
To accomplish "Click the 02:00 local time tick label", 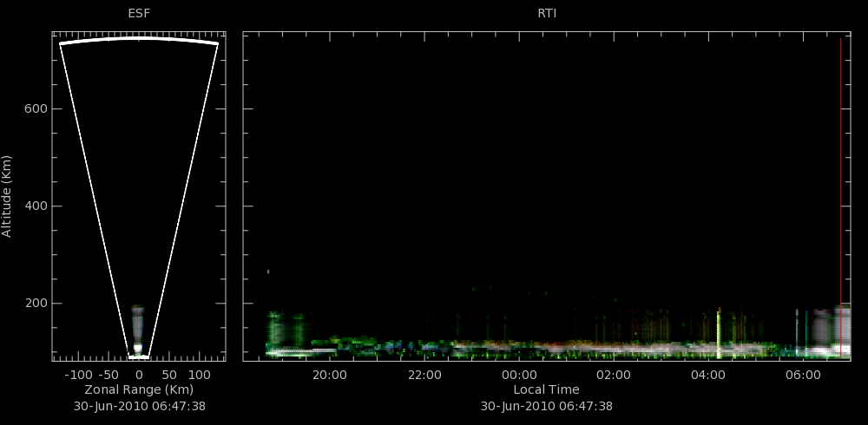I will [614, 376].
